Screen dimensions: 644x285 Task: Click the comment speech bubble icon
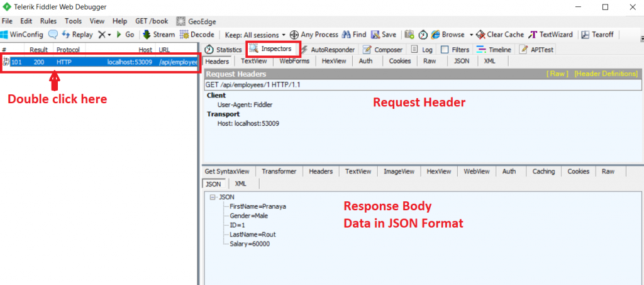(53, 35)
